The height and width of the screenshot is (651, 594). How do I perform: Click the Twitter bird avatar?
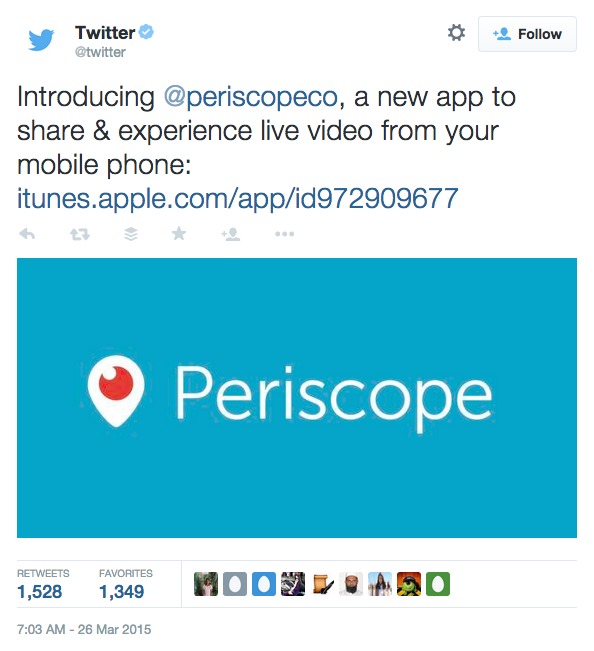[41, 39]
